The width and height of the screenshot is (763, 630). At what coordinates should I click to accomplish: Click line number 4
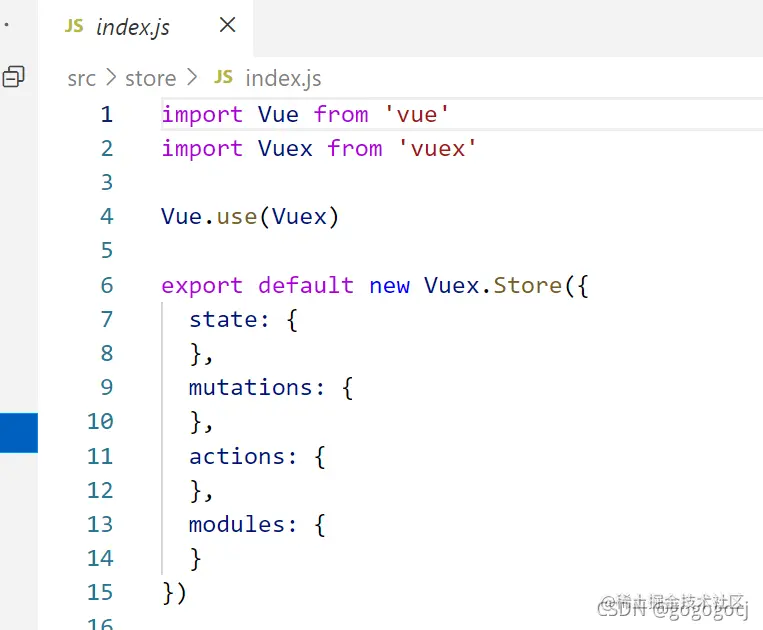pos(107,217)
